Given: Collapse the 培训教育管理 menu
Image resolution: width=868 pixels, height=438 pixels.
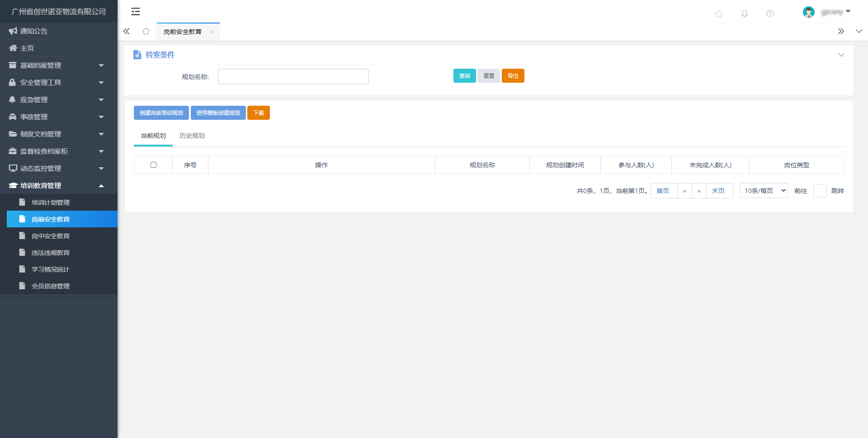Looking at the screenshot, I should tap(58, 186).
